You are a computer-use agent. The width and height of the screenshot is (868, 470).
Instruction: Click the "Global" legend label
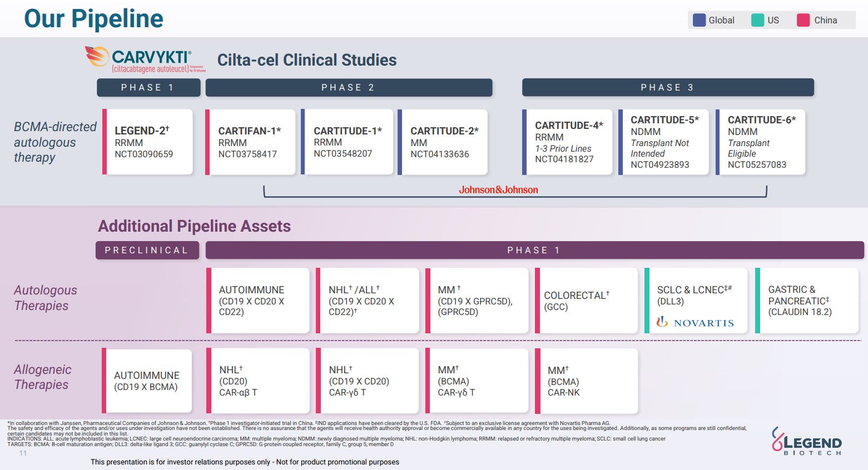[721, 21]
